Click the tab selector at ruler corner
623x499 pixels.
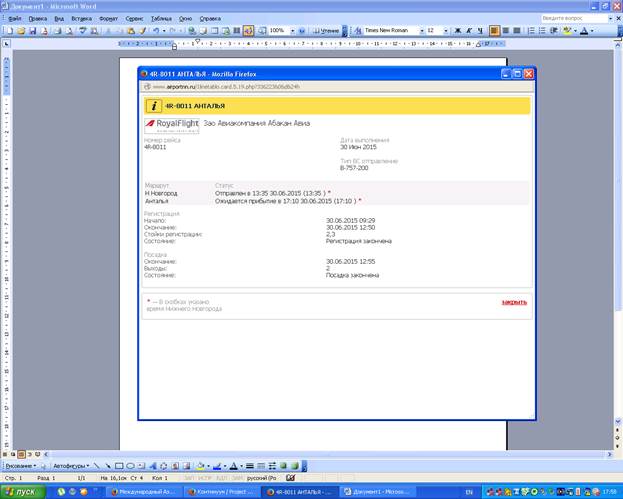[6, 44]
